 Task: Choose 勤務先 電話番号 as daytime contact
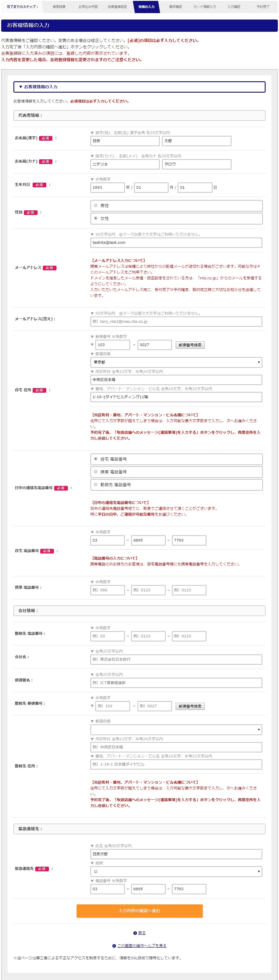coord(96,485)
